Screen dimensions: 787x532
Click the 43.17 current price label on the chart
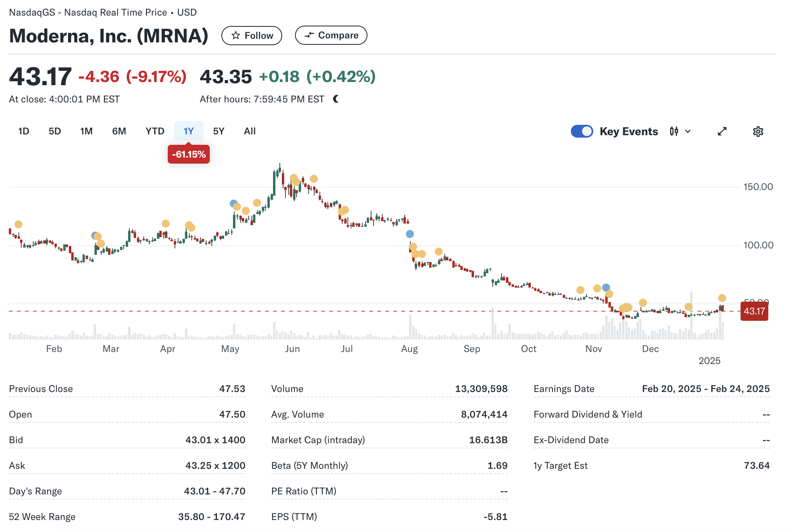(754, 311)
